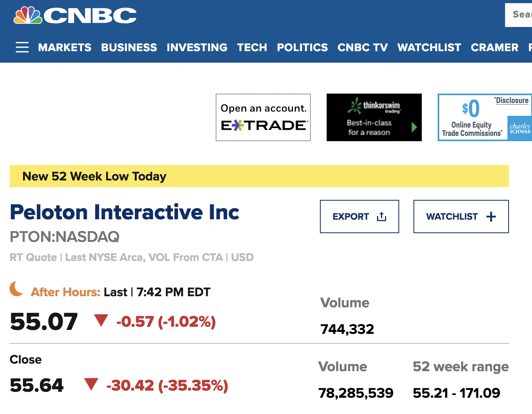The image size is (532, 414).
Task: Click the Charles Schwab Disclosure link
Action: (x=512, y=100)
